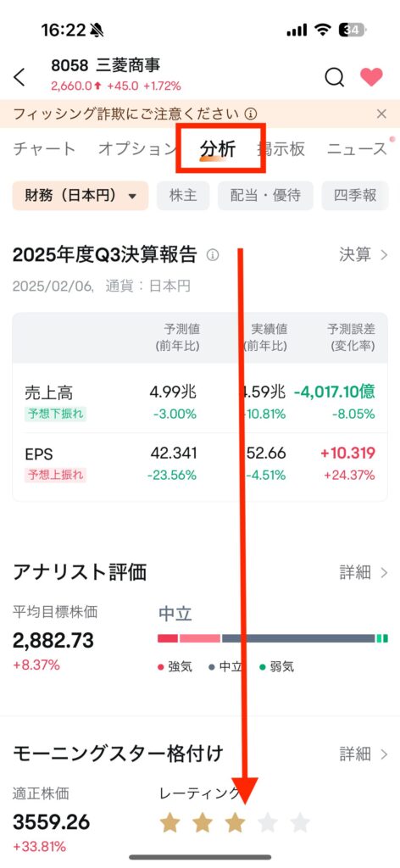
Task: Open the 財務（日本円）dropdown
Action: (81, 196)
